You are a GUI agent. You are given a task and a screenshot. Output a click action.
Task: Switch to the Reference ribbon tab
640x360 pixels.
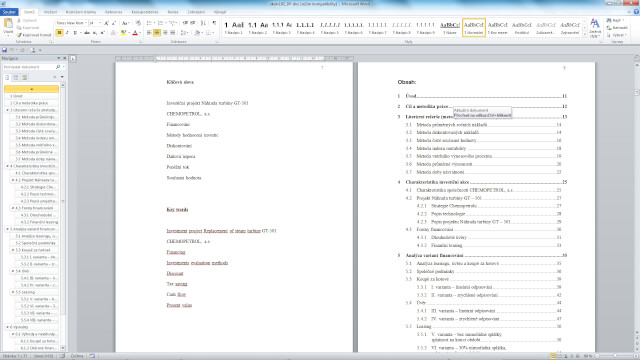[x=113, y=12]
